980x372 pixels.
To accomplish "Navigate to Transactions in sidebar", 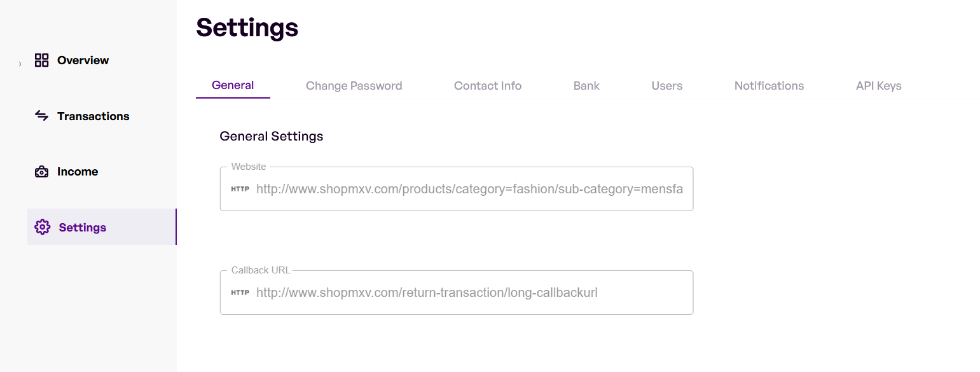I will click(x=93, y=116).
